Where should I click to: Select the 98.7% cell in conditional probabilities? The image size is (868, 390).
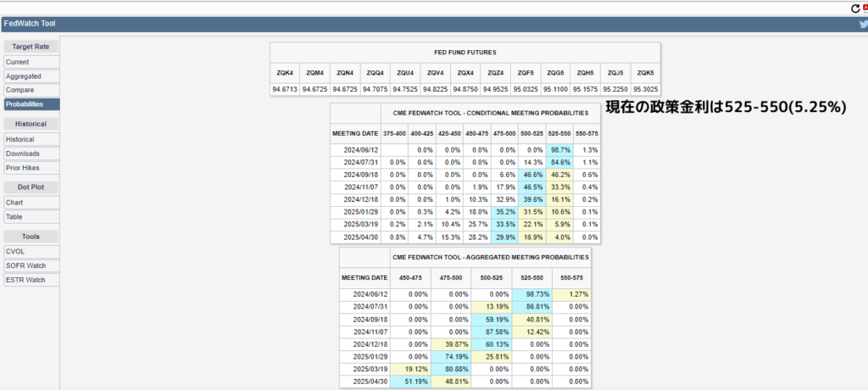click(x=559, y=149)
